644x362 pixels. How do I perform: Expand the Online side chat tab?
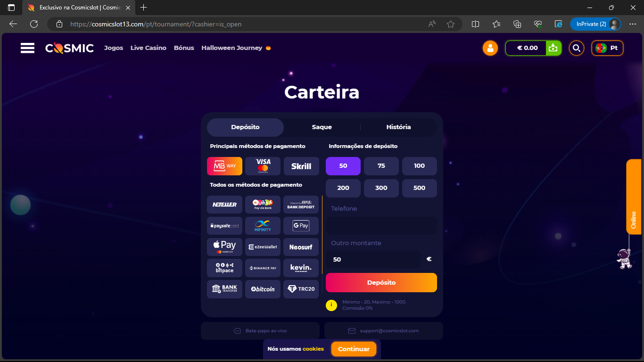[x=634, y=197]
